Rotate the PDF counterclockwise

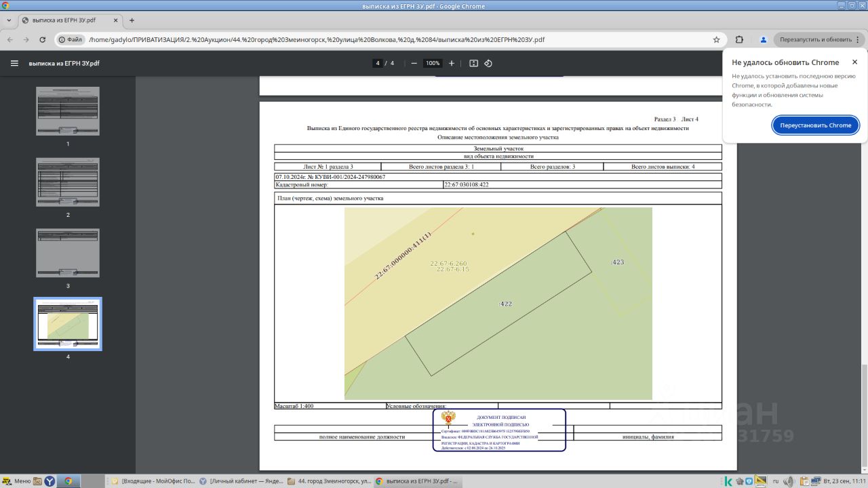click(x=488, y=63)
